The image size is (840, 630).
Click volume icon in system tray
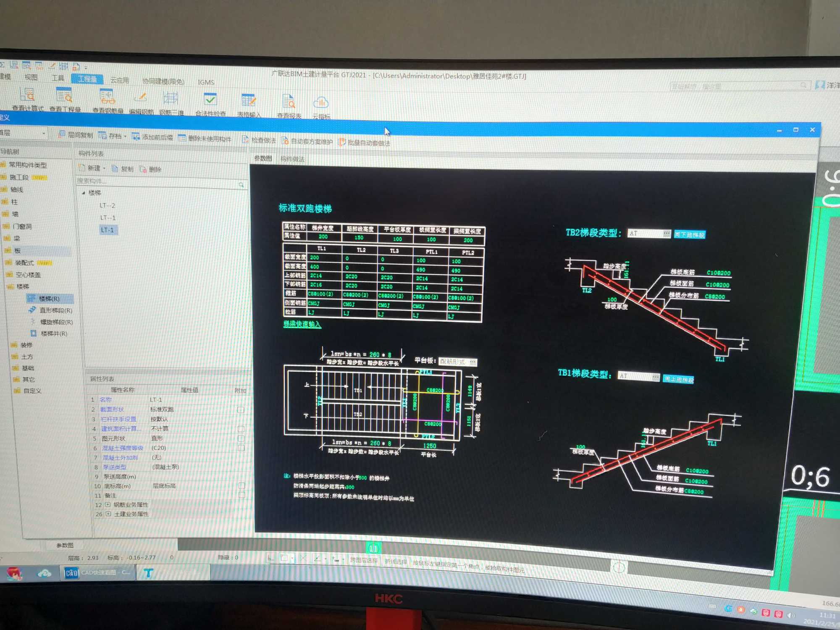[790, 615]
